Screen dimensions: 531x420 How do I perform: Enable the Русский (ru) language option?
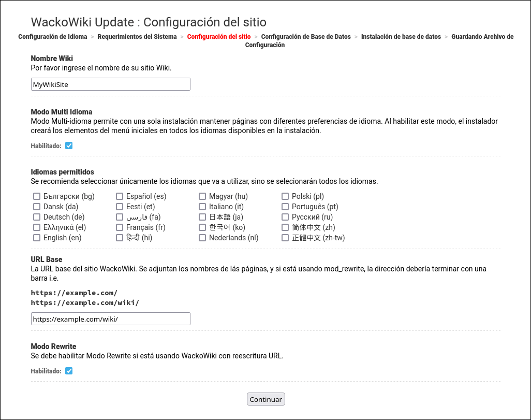pos(285,217)
